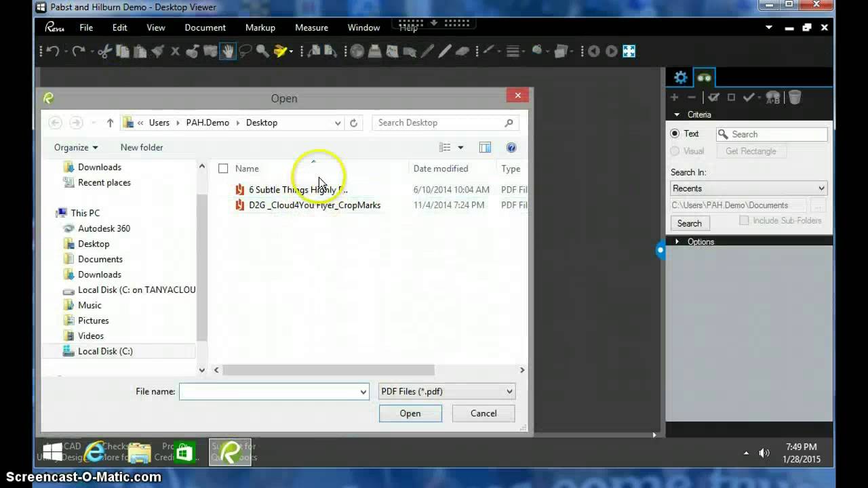Open the File menu
The image size is (868, 488).
86,28
